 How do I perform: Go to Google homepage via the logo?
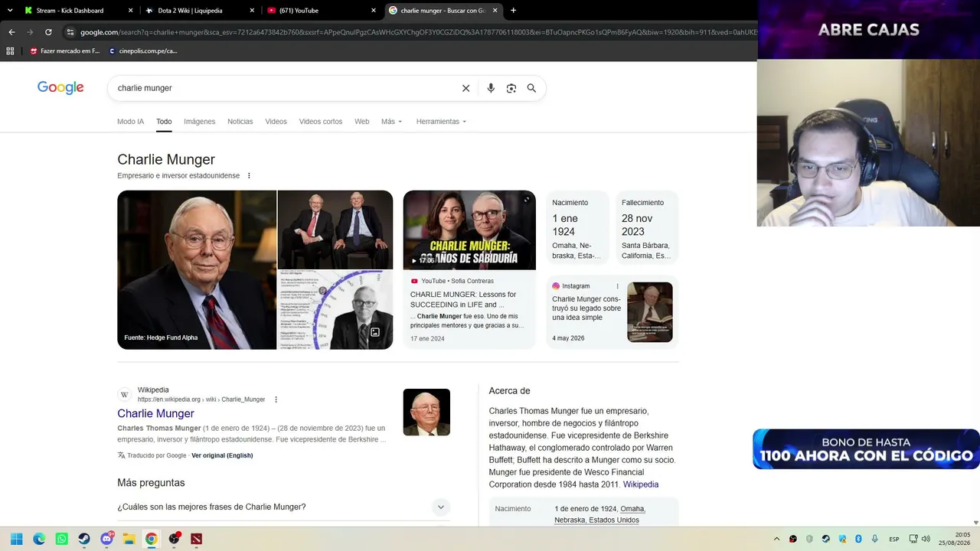tap(60, 88)
